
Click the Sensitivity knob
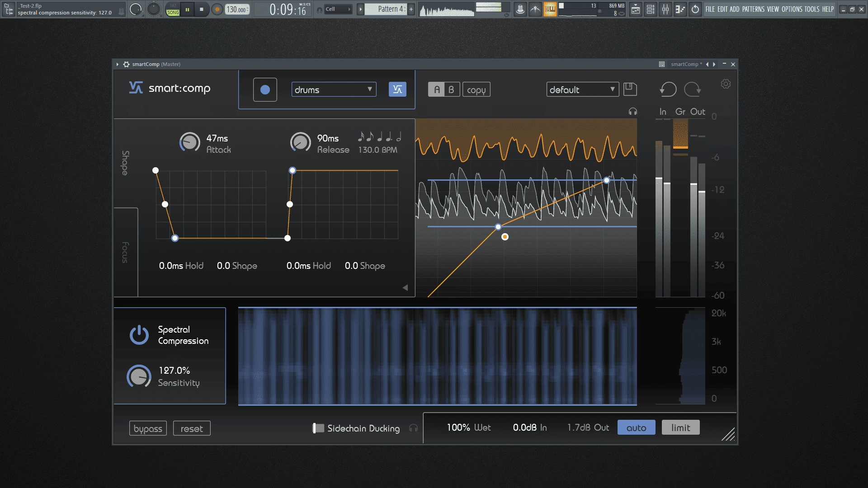[x=139, y=376]
